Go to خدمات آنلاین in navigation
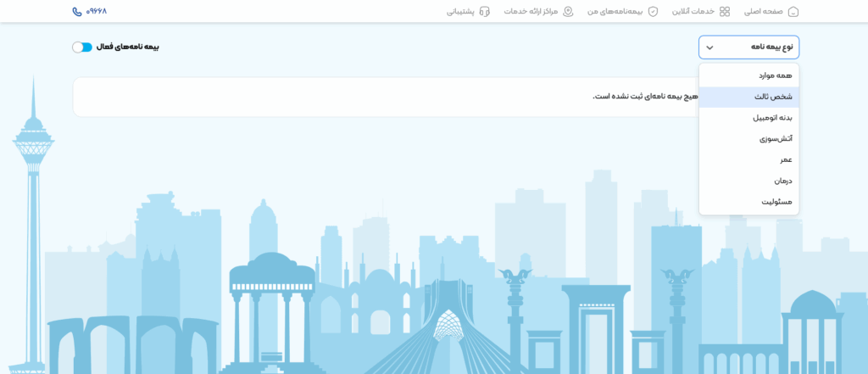This screenshot has height=374, width=868. pyautogui.click(x=693, y=12)
